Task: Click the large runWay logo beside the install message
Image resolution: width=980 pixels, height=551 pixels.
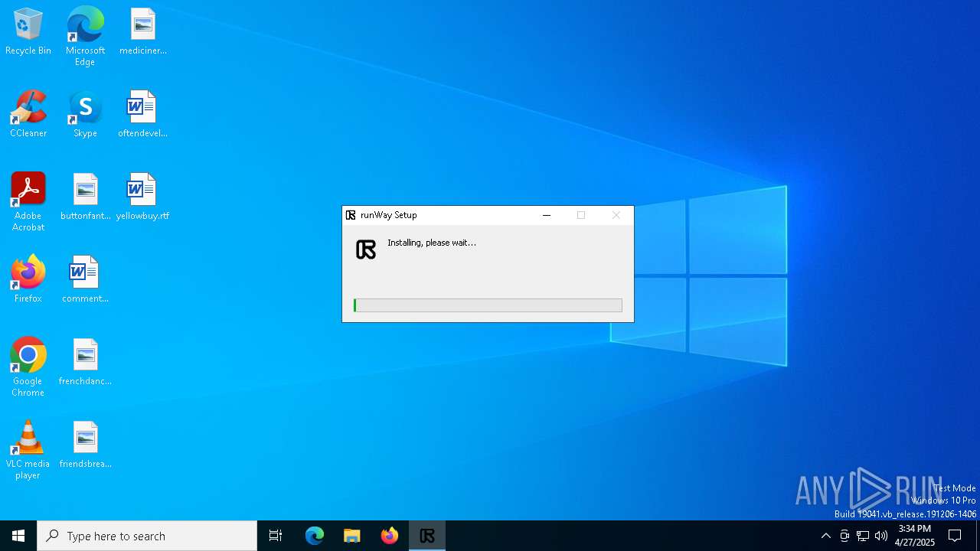Action: [366, 249]
